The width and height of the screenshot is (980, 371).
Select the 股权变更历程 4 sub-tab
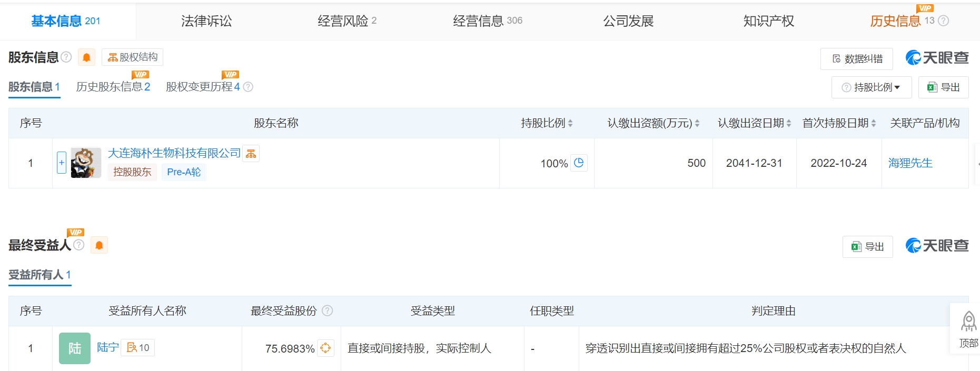point(203,87)
